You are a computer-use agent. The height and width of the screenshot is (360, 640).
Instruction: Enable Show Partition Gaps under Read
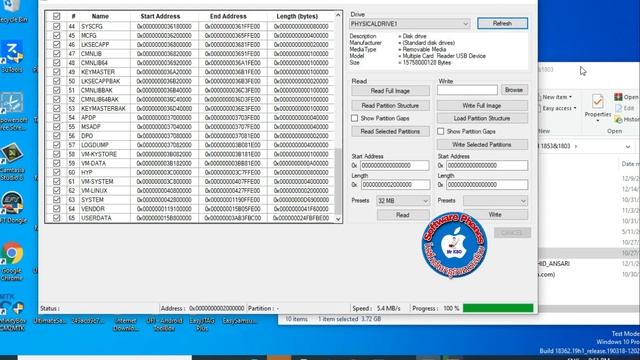click(x=354, y=118)
